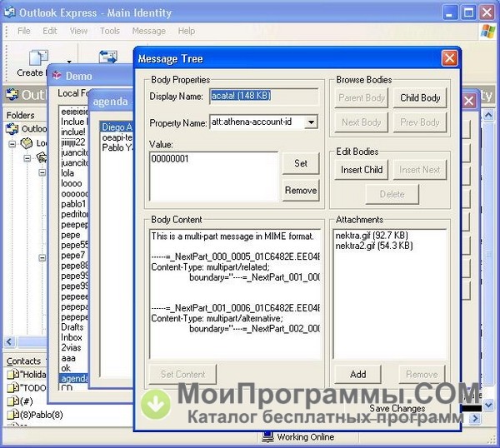
Task: Click the Contacts pane header
Action: (25, 361)
